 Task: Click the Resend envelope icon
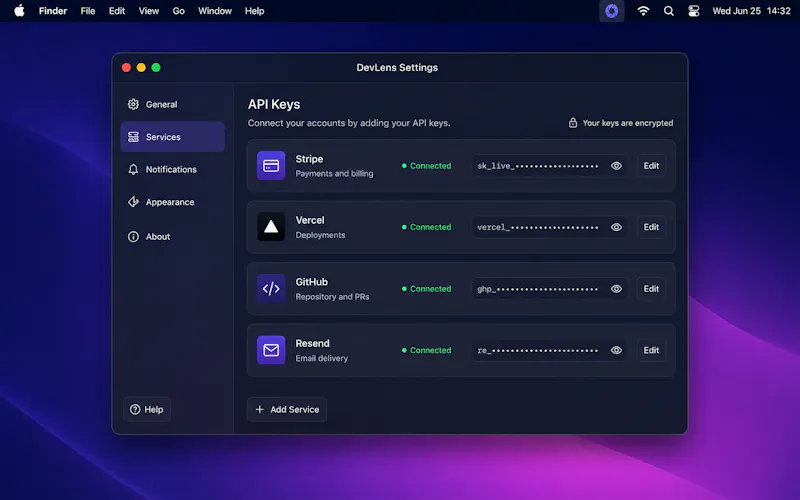click(271, 350)
